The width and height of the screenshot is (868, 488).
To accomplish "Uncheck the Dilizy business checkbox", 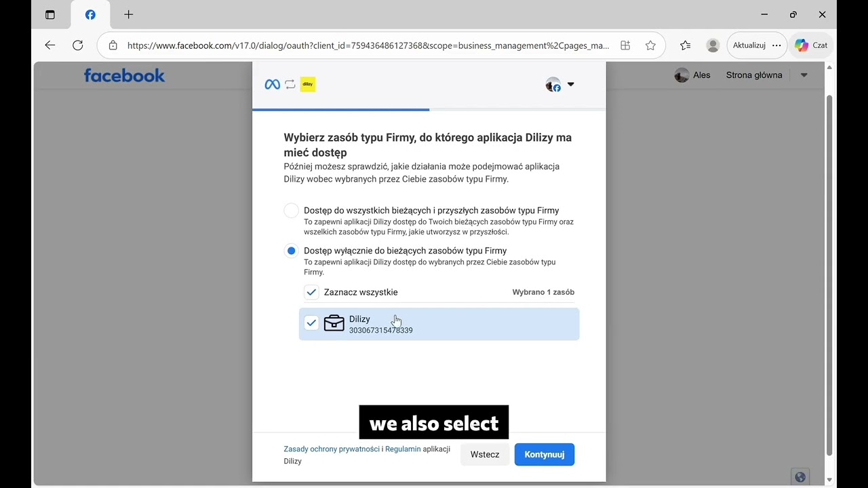I will click(x=311, y=323).
